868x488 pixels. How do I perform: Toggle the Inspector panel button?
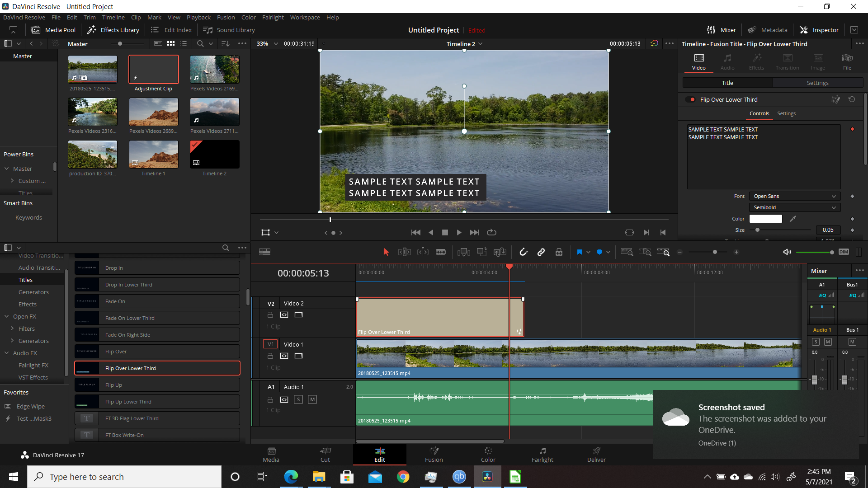click(x=819, y=30)
